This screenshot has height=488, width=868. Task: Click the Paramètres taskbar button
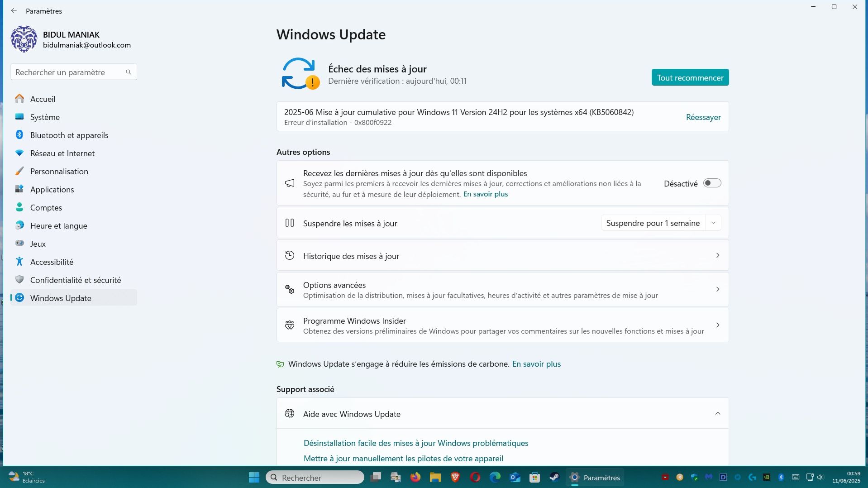(x=595, y=477)
